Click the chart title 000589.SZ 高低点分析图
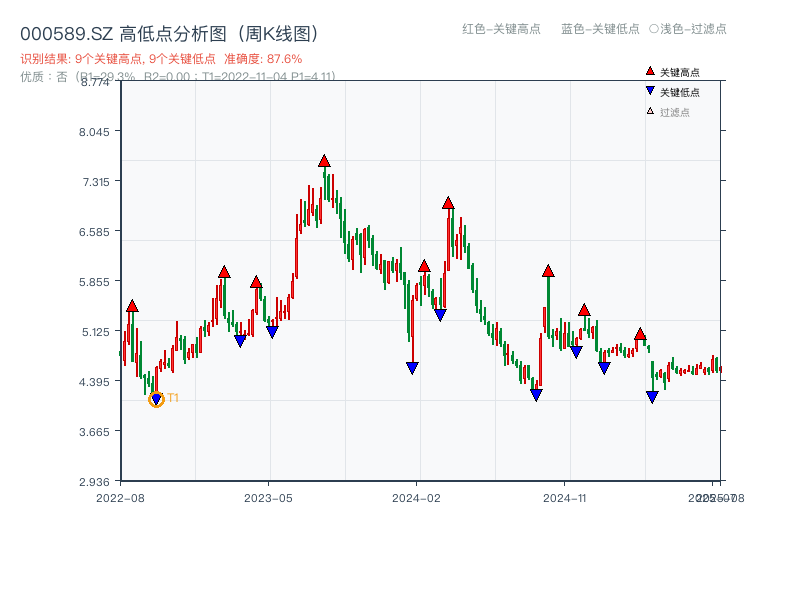Image resolution: width=800 pixels, height=600 pixels. pyautogui.click(x=170, y=34)
